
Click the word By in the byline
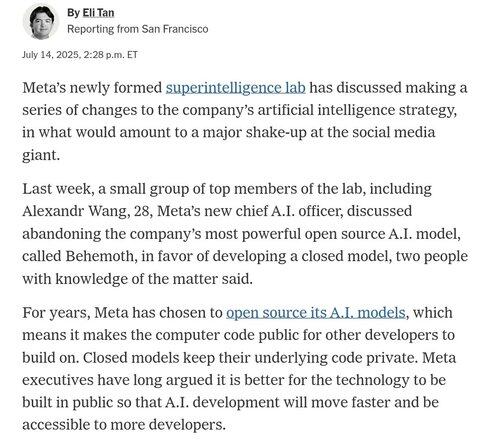click(x=73, y=13)
